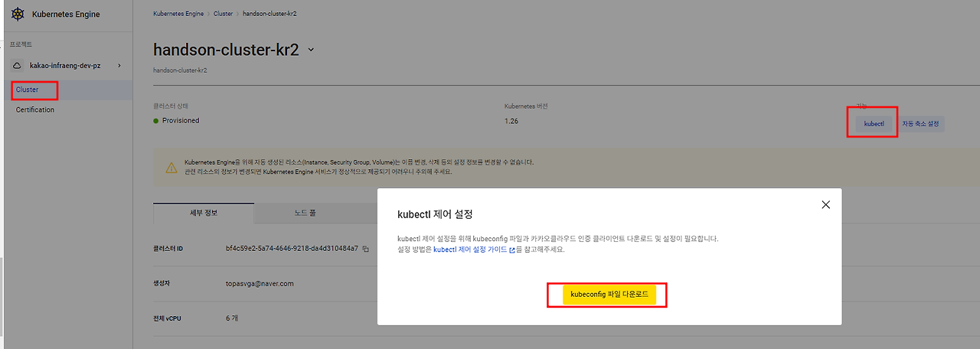Click the 전체 vCPU value 6 개
This screenshot has height=349, width=980.
(232, 318)
